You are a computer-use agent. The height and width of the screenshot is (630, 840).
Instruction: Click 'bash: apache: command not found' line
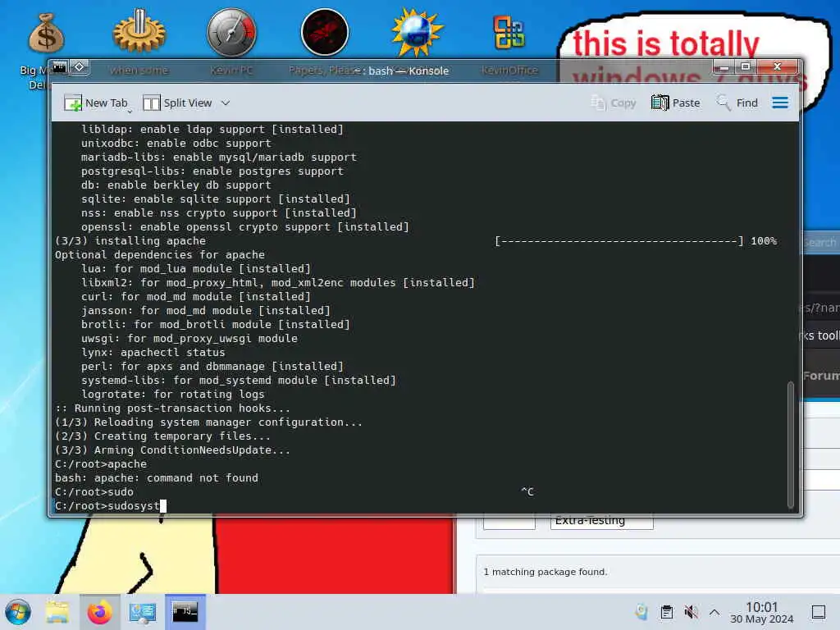157,478
